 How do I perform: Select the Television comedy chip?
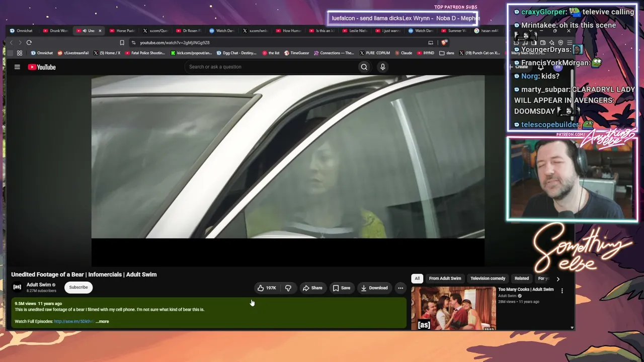(x=488, y=279)
